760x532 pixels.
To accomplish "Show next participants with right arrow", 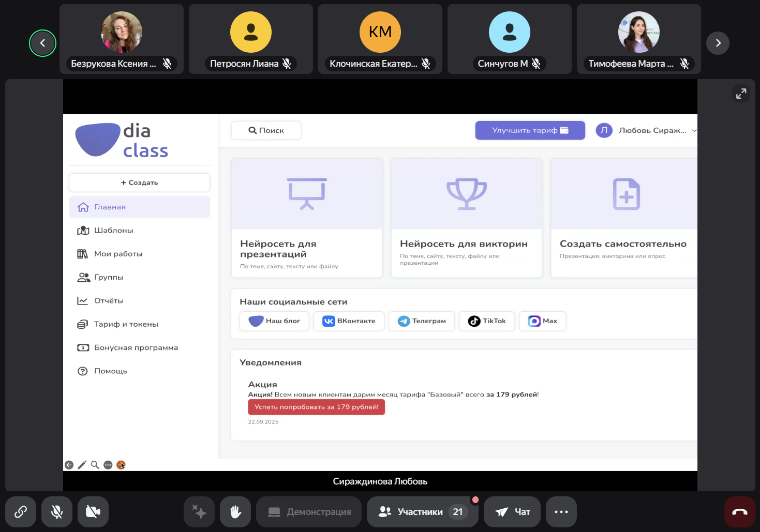I will coord(718,43).
